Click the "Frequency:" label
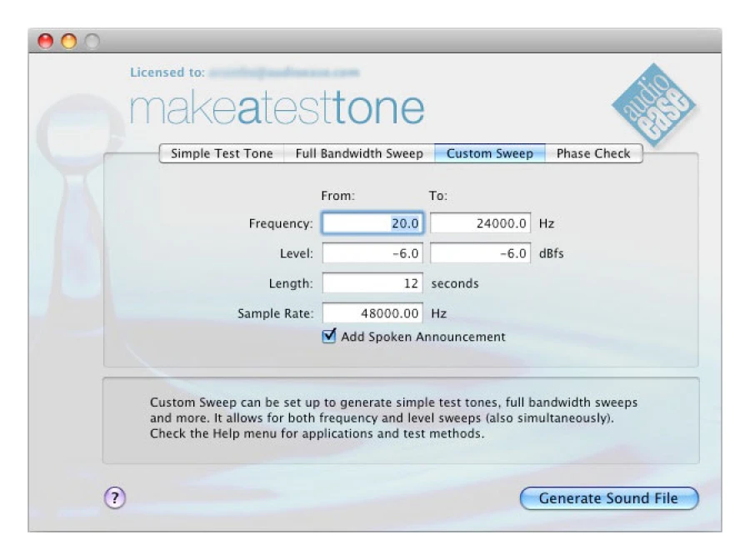 click(281, 223)
